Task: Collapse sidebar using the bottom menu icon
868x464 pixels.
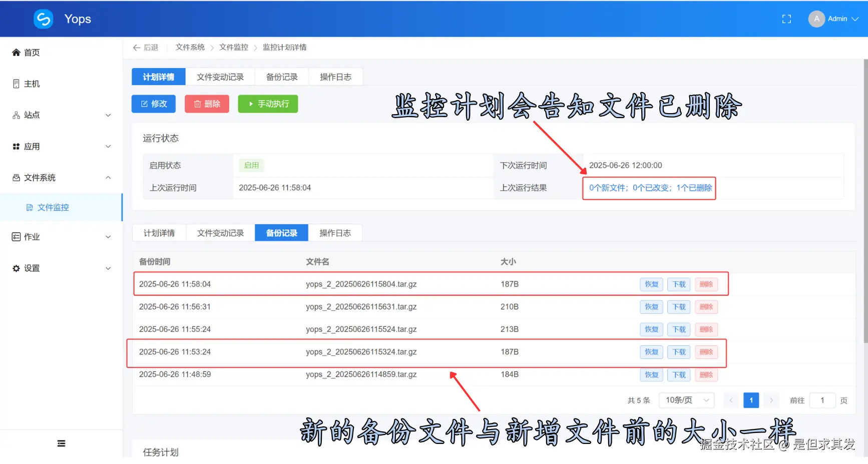Action: click(61, 443)
